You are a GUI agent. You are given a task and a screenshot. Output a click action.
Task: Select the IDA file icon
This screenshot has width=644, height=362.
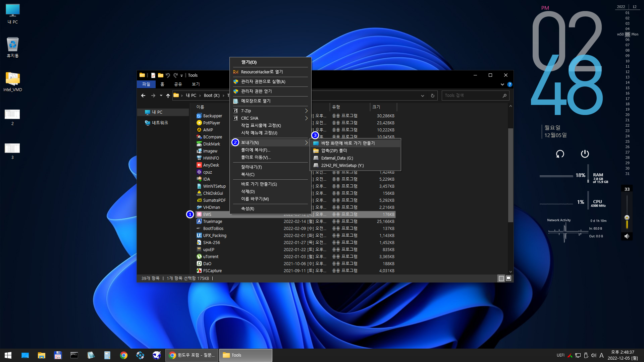(199, 179)
